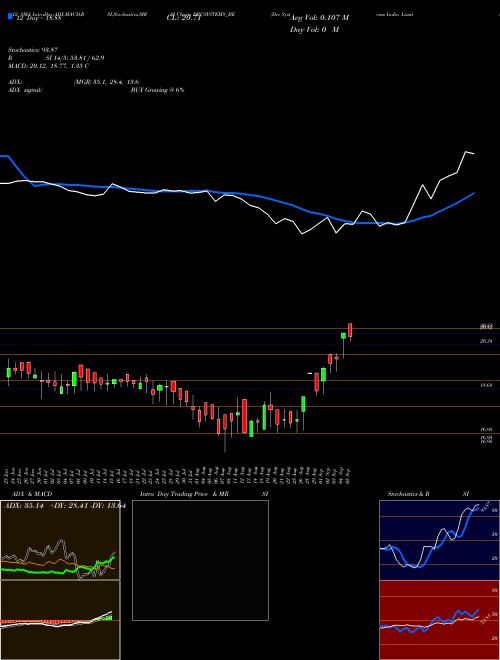Click the 'ADX & MACD' panel title
This screenshot has height=660, width=500.
coord(32,494)
